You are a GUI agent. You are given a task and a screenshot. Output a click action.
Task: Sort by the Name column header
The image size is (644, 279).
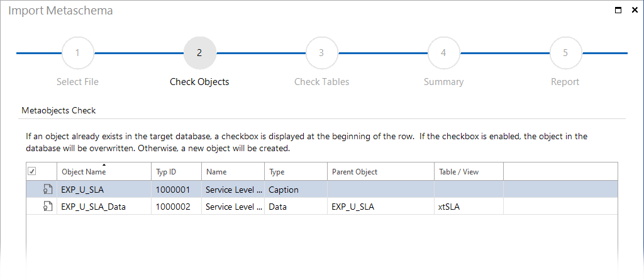click(x=233, y=171)
